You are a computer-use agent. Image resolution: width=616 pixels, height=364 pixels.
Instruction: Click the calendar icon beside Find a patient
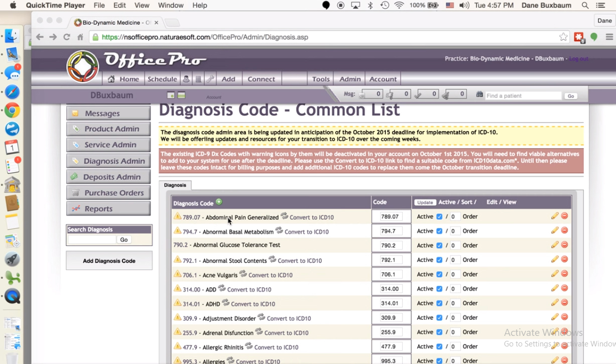(x=479, y=94)
